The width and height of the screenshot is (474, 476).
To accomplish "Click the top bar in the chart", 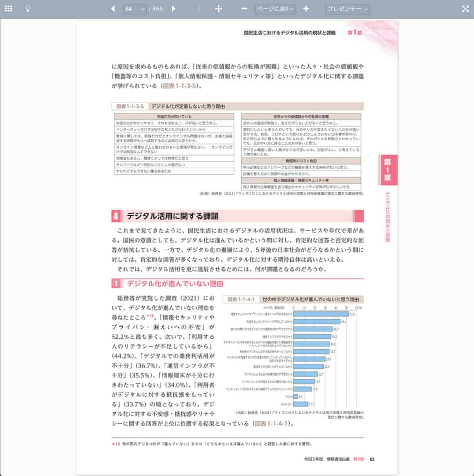I will [321, 314].
